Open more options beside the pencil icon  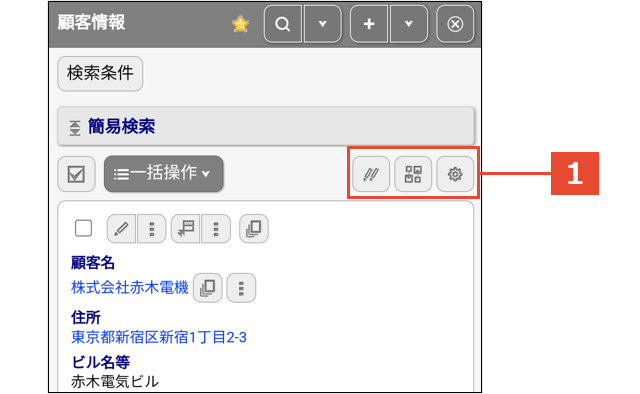point(151,229)
